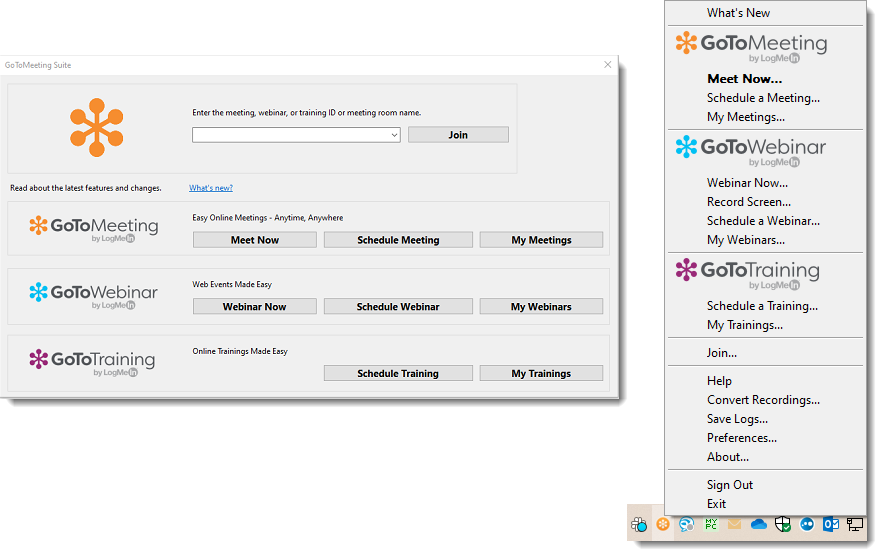Click "Easy Online Meetings - Anytime, Anywhere" text

tap(268, 217)
